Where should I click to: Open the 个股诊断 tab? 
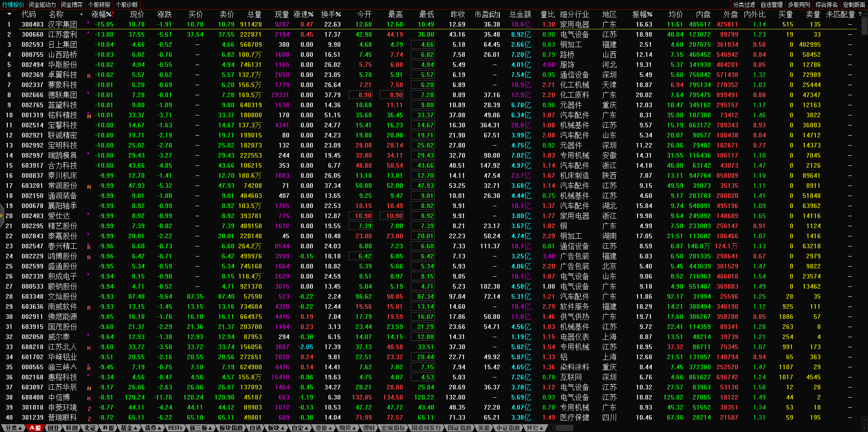tap(126, 5)
